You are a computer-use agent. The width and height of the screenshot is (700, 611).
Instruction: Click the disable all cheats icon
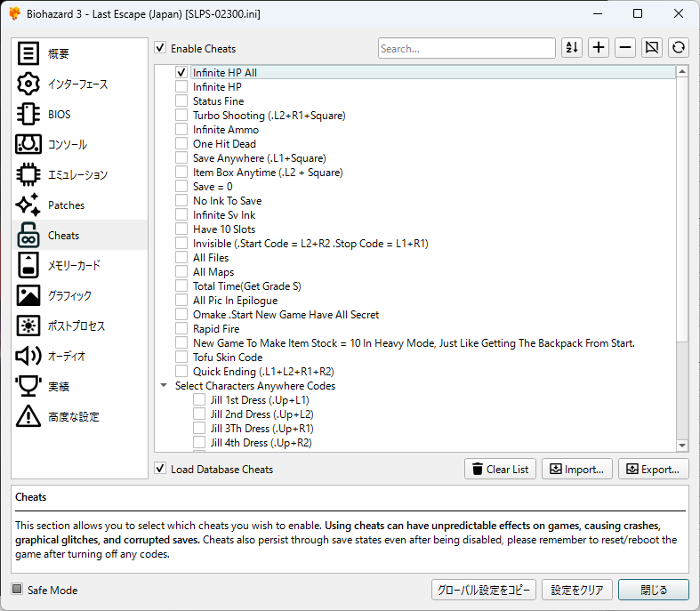(652, 48)
